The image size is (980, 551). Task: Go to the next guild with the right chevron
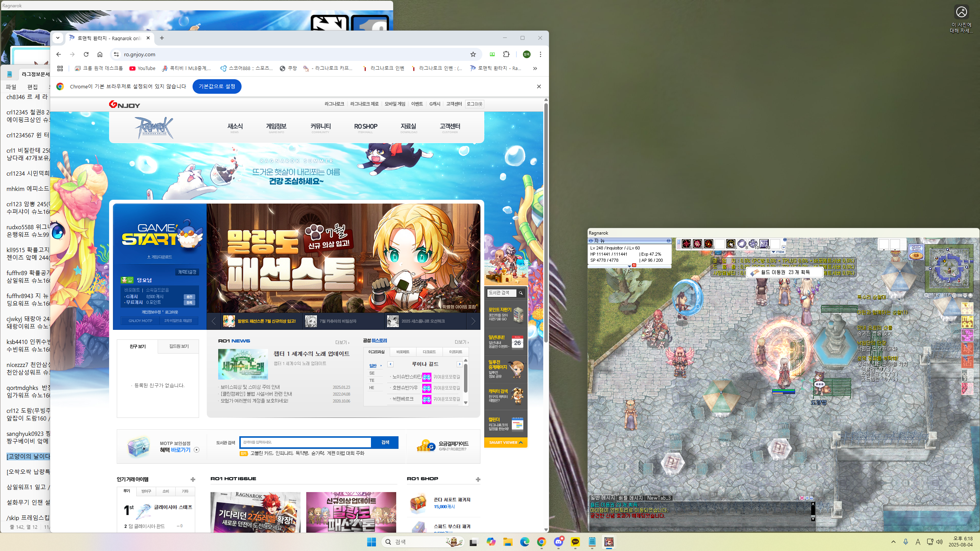click(459, 364)
